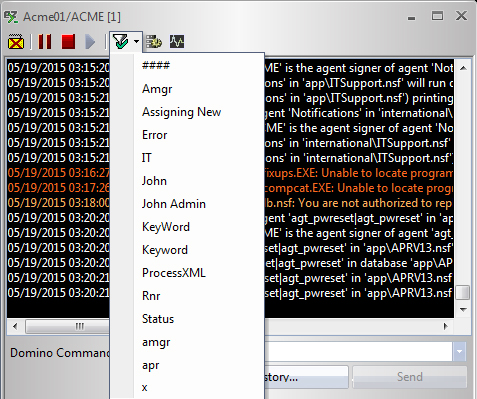Maximize the Acme01/ACME console window
The height and width of the screenshot is (399, 477).
point(437,16)
